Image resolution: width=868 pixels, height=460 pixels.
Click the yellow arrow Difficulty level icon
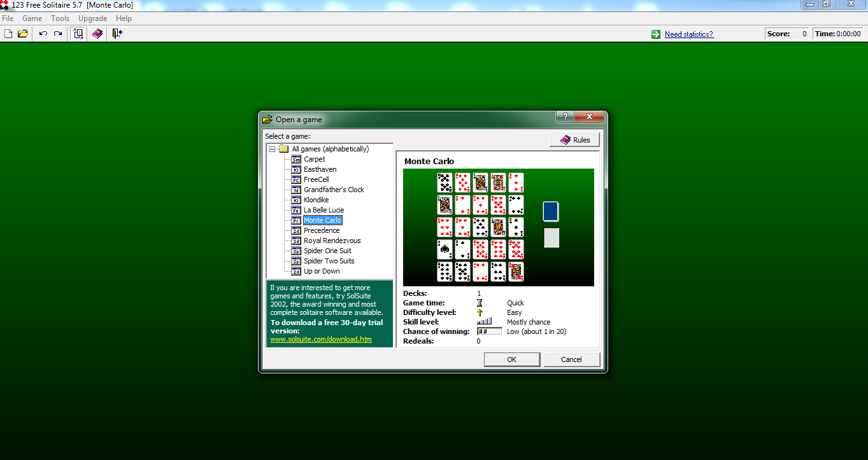(x=480, y=312)
